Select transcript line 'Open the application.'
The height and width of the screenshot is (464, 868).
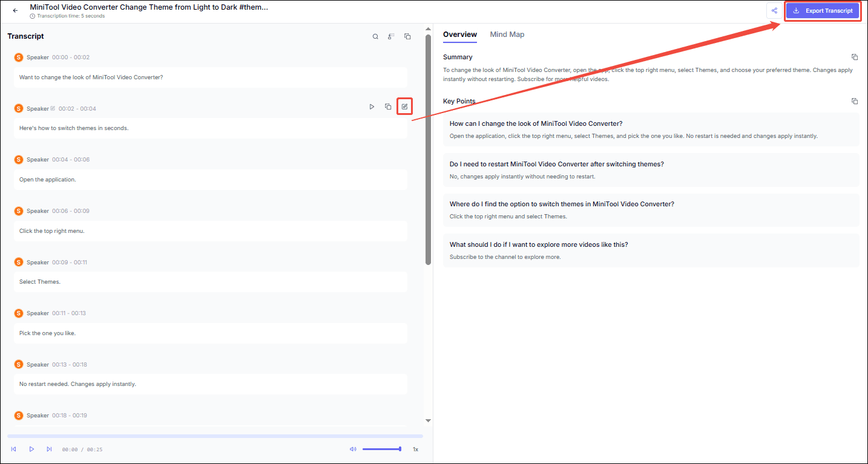(210, 180)
